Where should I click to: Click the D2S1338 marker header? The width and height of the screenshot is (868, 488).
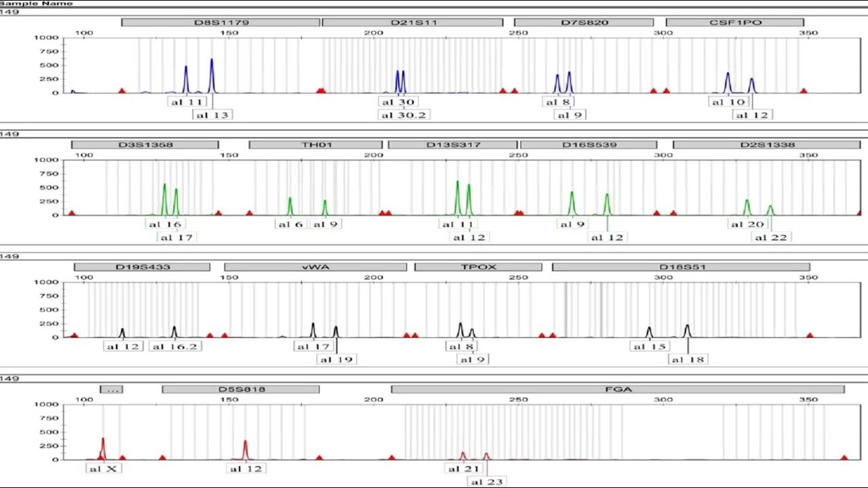(x=767, y=144)
